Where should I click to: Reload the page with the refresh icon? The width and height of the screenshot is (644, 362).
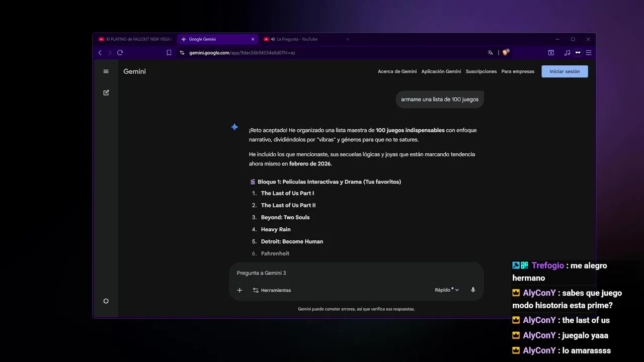pos(120,52)
